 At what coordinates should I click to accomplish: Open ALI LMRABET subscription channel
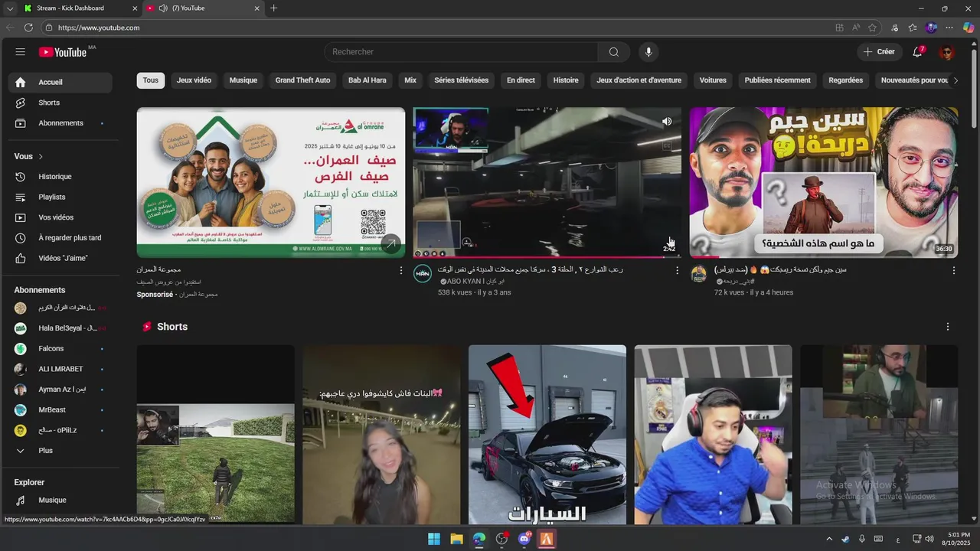point(60,369)
